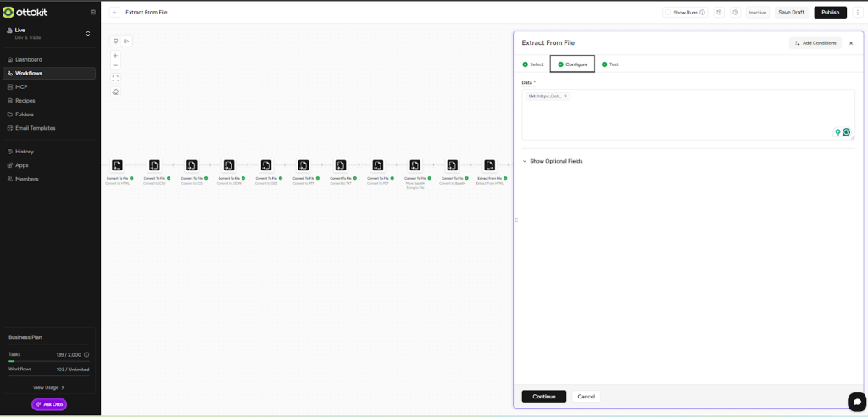
Task: Click the Publish button
Action: pos(830,13)
